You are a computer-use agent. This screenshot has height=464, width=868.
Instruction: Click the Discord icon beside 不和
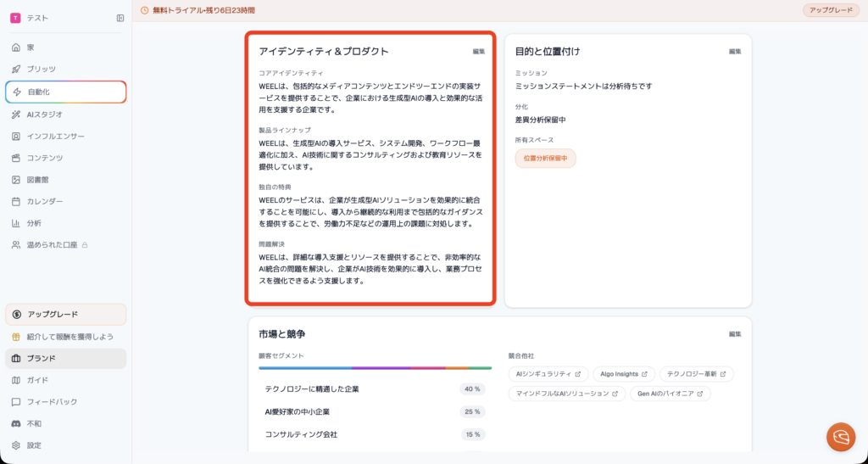(x=16, y=423)
